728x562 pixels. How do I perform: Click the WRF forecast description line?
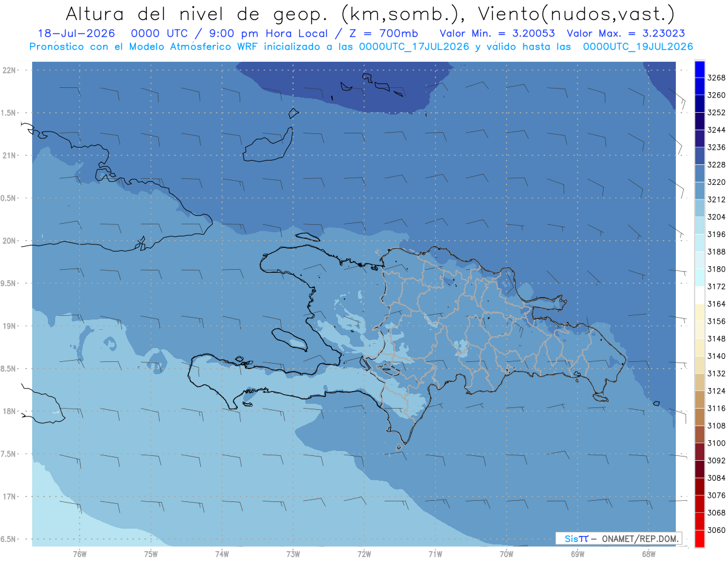(x=361, y=47)
